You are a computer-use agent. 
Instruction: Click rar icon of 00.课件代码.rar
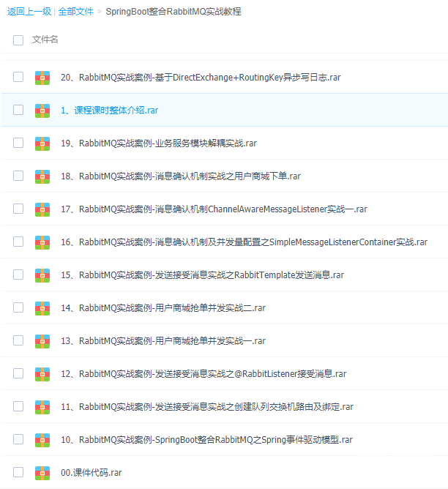[42, 473]
